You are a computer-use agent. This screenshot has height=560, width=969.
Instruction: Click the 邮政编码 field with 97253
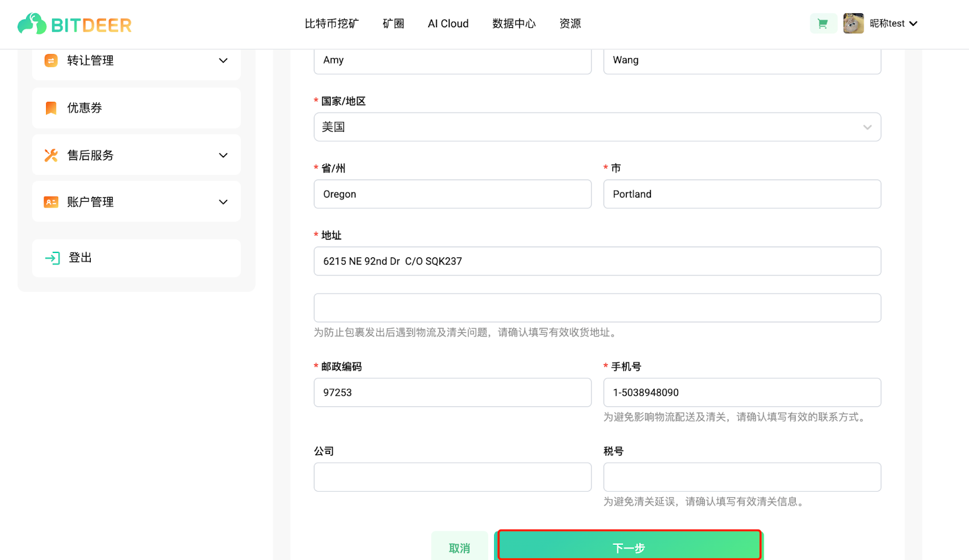(x=452, y=392)
